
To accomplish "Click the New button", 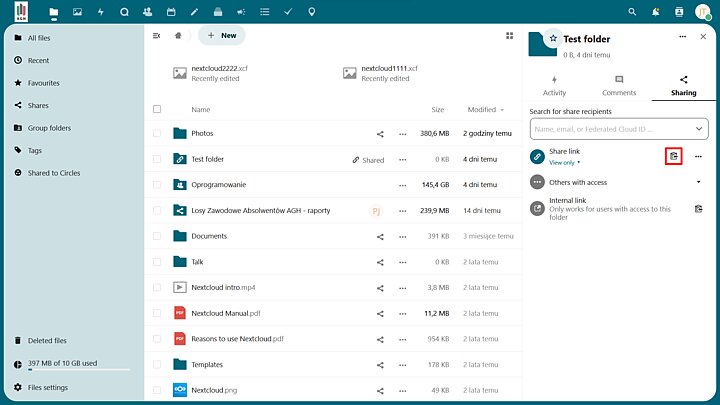I will [221, 35].
